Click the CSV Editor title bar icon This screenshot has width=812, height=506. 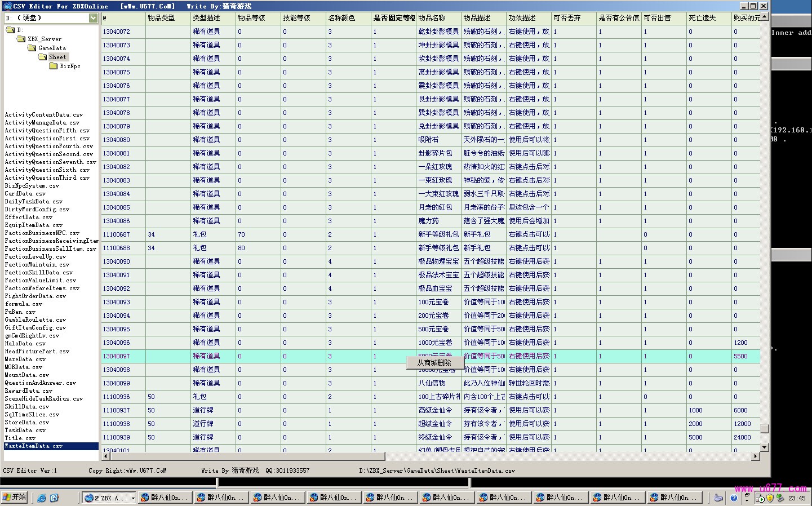click(6, 6)
